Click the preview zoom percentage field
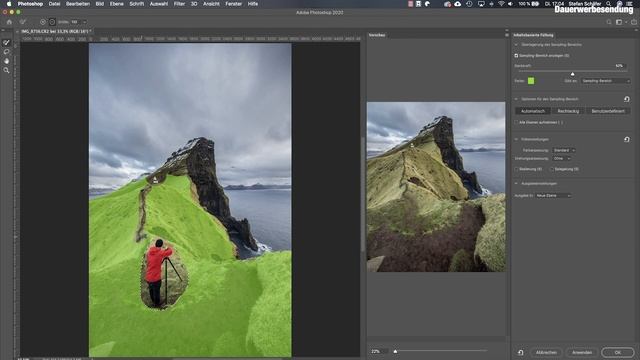 (379, 351)
